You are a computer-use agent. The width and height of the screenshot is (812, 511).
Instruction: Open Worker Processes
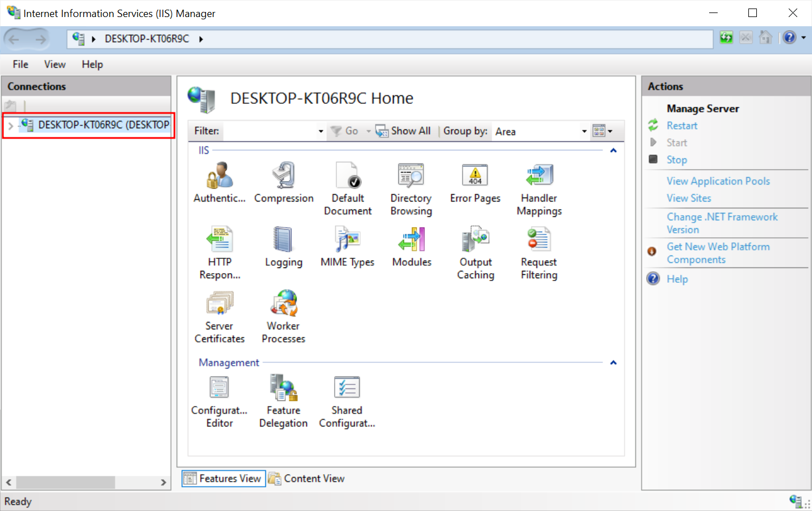pyautogui.click(x=284, y=317)
